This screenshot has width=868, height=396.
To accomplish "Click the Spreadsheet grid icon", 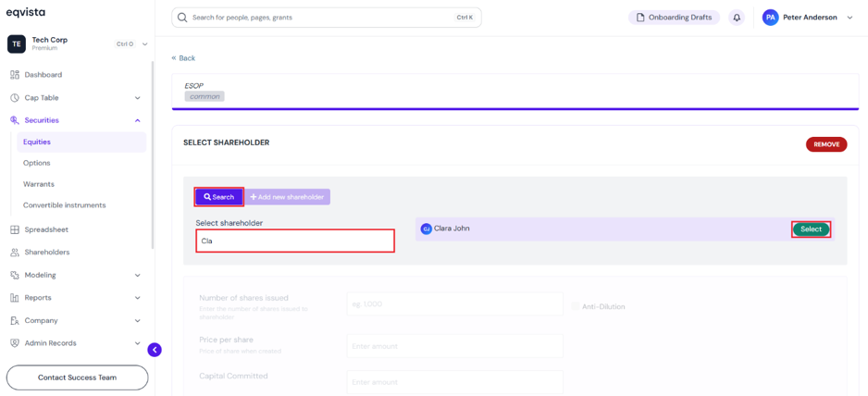I will [x=15, y=229].
